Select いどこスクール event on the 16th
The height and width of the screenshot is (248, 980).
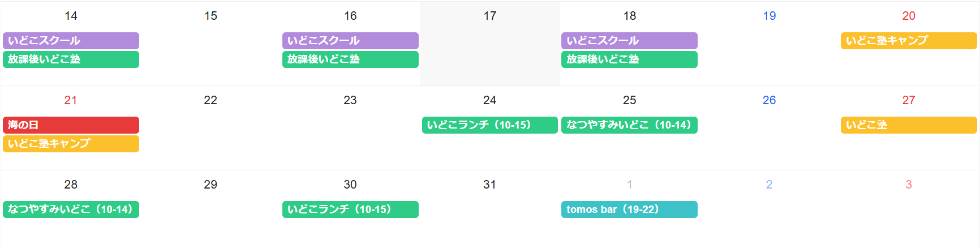click(350, 41)
